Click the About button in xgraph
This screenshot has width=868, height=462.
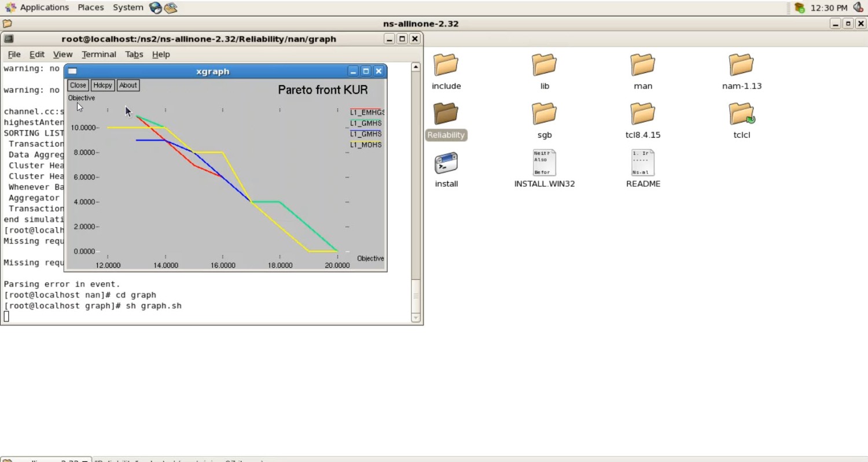coord(128,85)
